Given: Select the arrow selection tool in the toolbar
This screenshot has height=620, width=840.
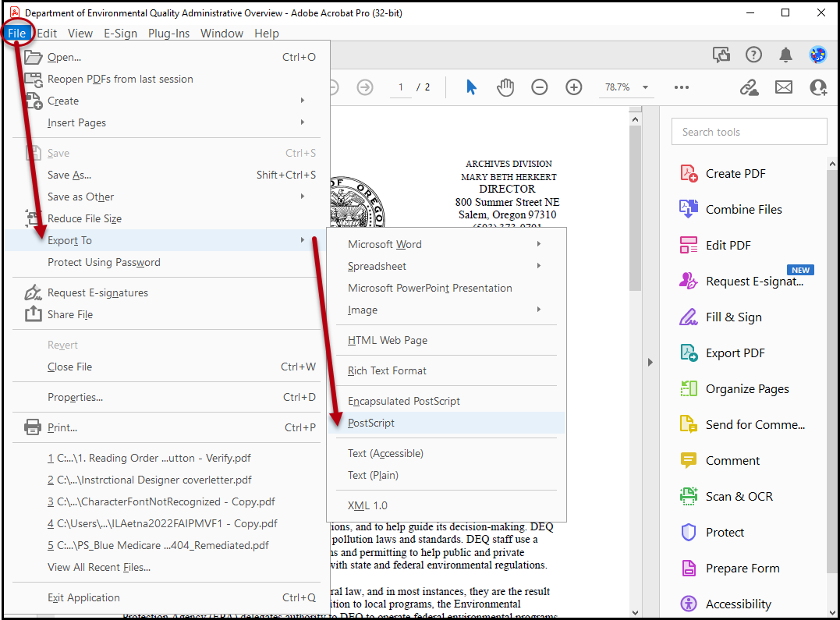Looking at the screenshot, I should pyautogui.click(x=471, y=87).
